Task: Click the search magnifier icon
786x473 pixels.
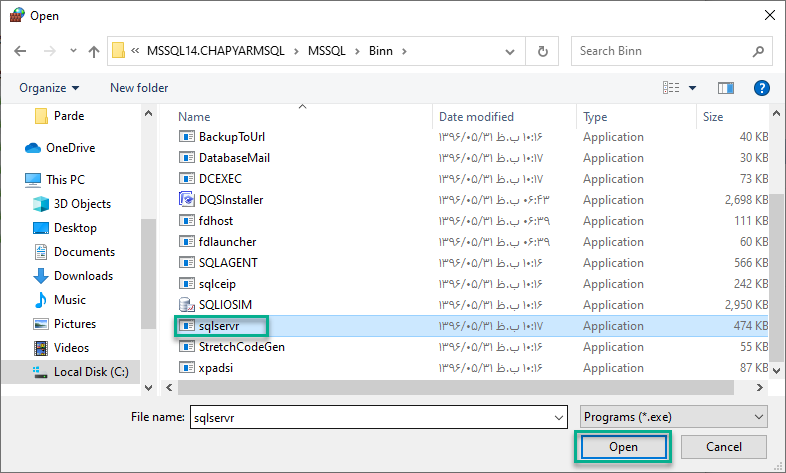Action: point(758,51)
